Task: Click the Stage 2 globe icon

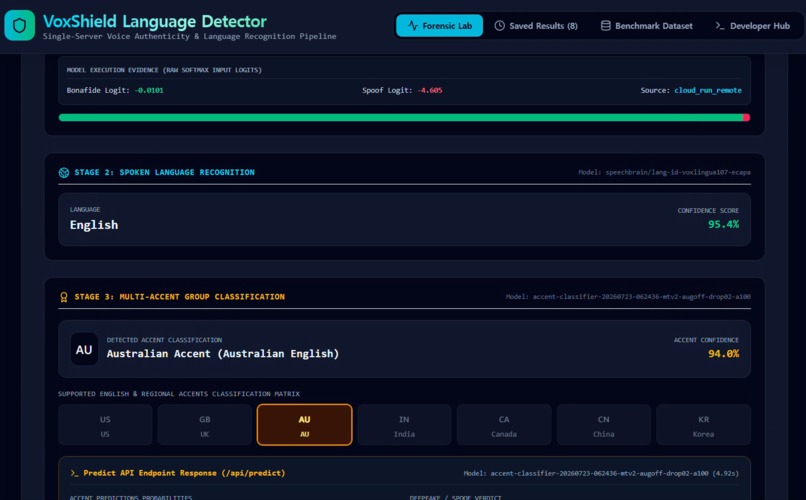Action: pyautogui.click(x=64, y=173)
